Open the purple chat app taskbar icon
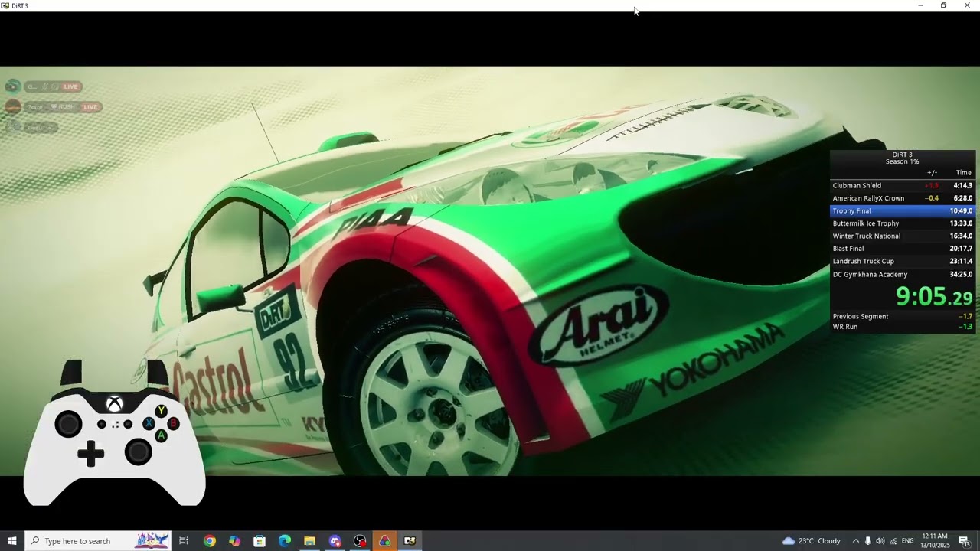Screen dimensions: 980x551 coord(335,541)
